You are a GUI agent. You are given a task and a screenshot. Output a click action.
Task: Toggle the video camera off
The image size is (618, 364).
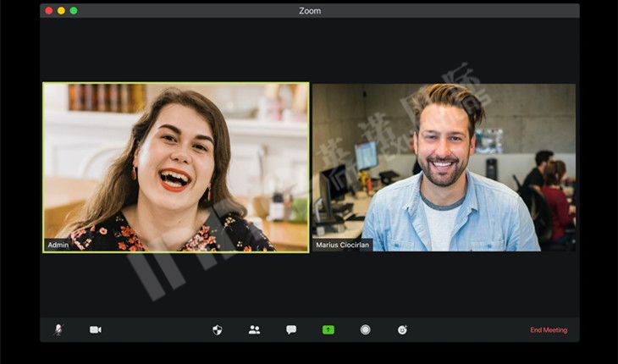click(x=95, y=329)
